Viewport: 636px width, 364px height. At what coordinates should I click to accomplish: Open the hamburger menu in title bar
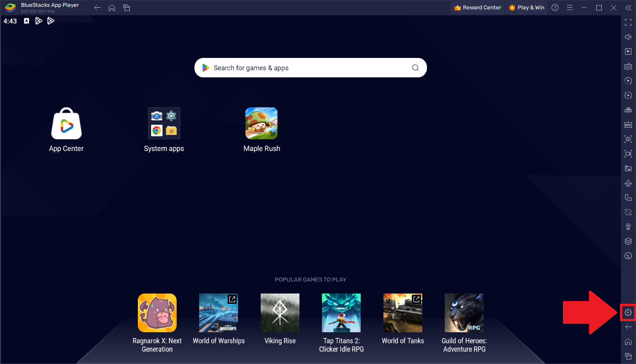click(570, 8)
